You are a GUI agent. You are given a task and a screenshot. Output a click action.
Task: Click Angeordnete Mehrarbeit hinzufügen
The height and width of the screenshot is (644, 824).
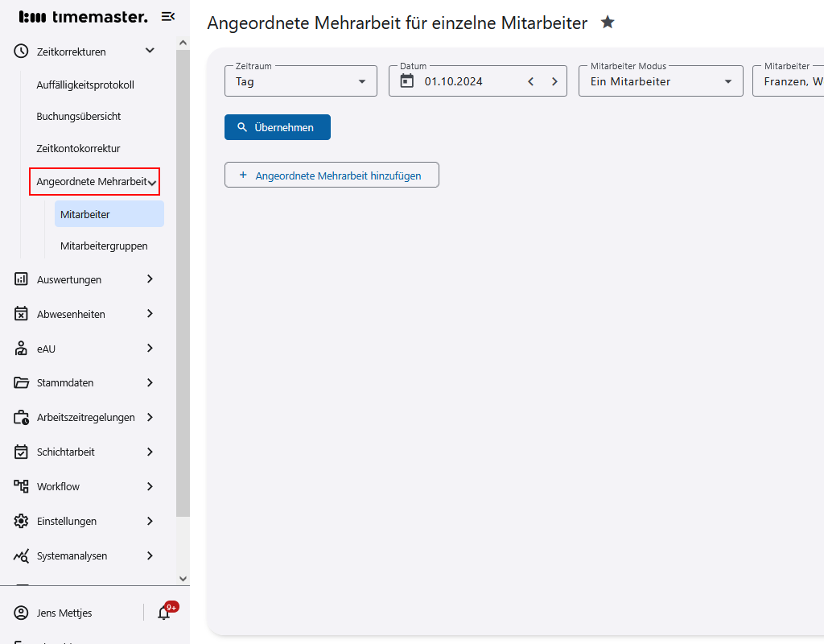[x=332, y=175]
